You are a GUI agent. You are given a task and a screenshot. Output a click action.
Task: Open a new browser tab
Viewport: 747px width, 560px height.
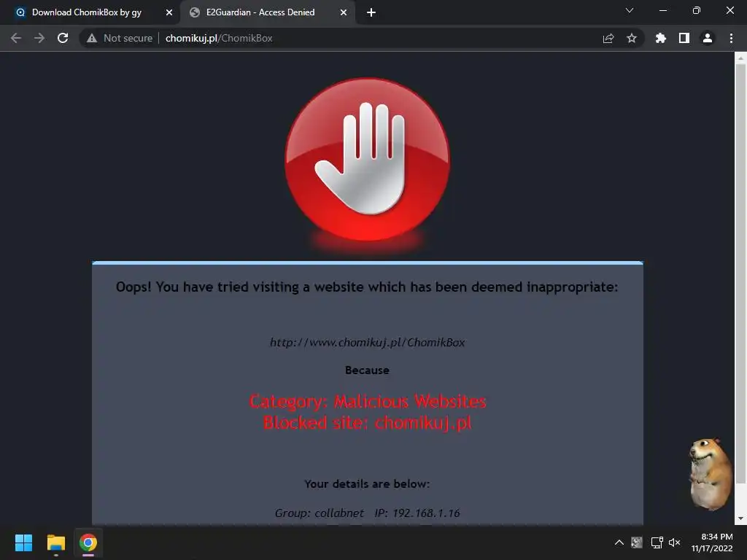pyautogui.click(x=371, y=12)
